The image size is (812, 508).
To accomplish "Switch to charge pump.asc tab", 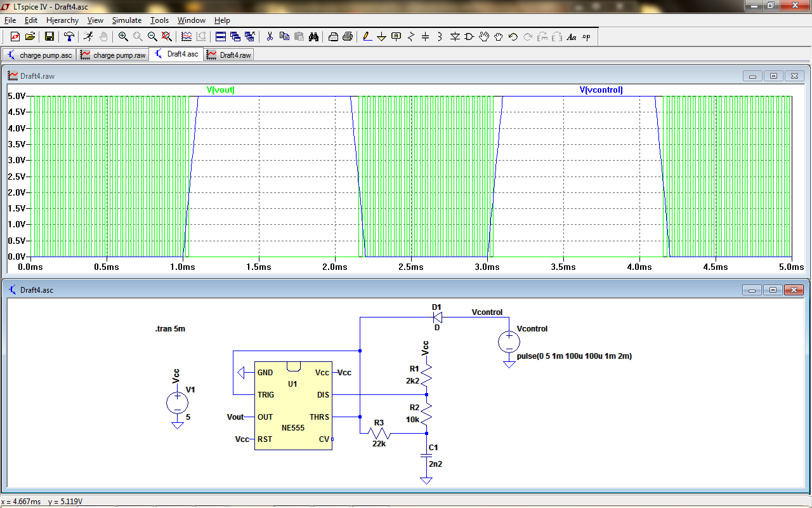I will click(40, 55).
